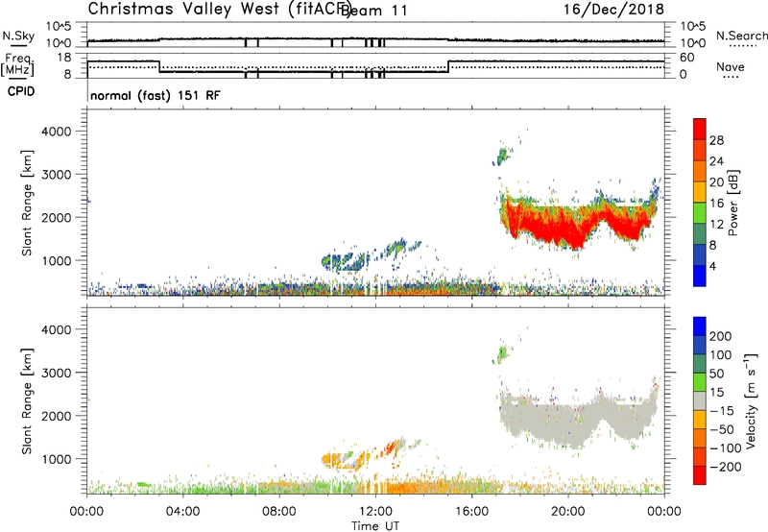Image resolution: width=768 pixels, height=532 pixels.
Task: Click the '16:00' time tick label
Action: pyautogui.click(x=471, y=512)
